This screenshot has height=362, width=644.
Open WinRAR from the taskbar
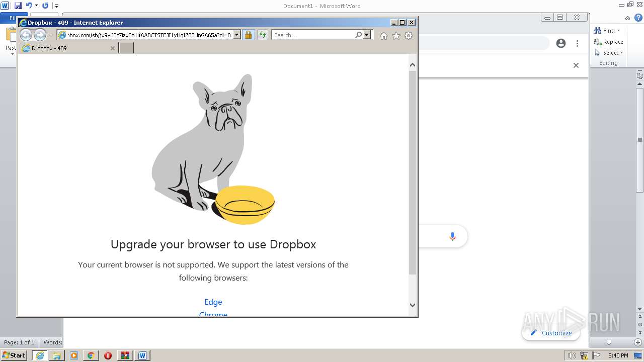(x=125, y=355)
